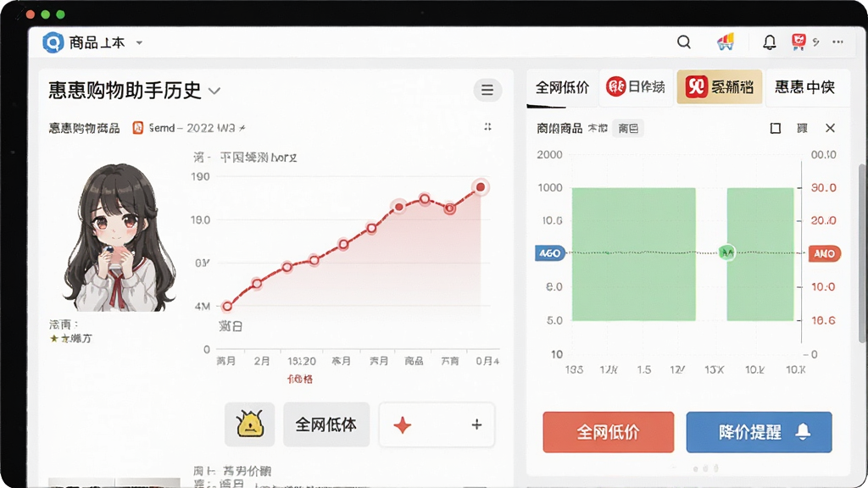
Task: Open search with the magnifier icon
Action: 684,42
